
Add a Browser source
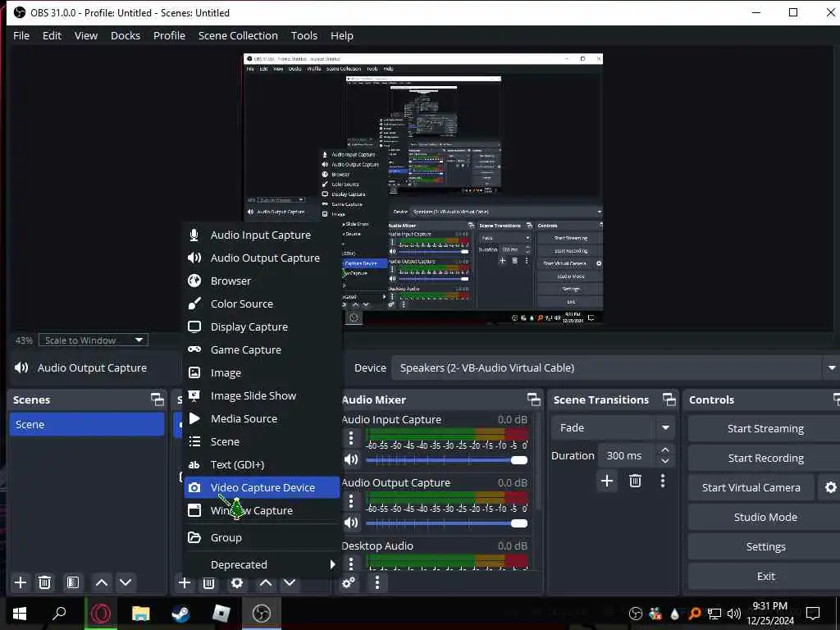pyautogui.click(x=262, y=281)
